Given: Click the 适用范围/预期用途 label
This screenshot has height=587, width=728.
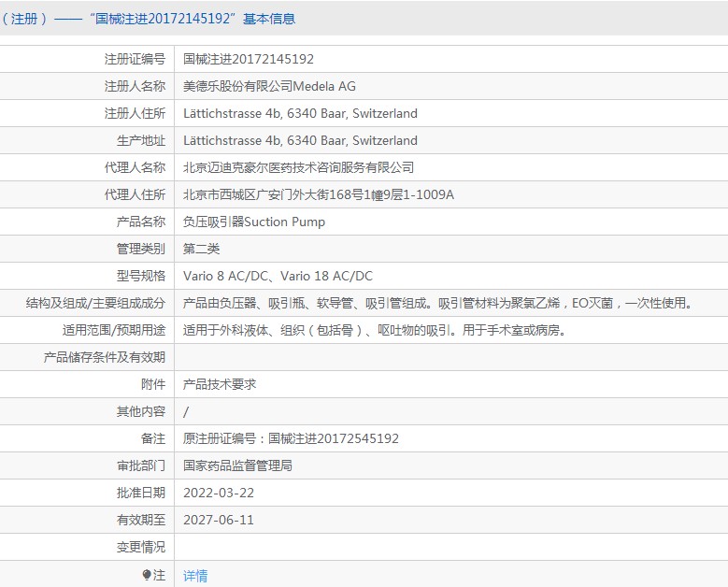Looking at the screenshot, I should 114,330.
